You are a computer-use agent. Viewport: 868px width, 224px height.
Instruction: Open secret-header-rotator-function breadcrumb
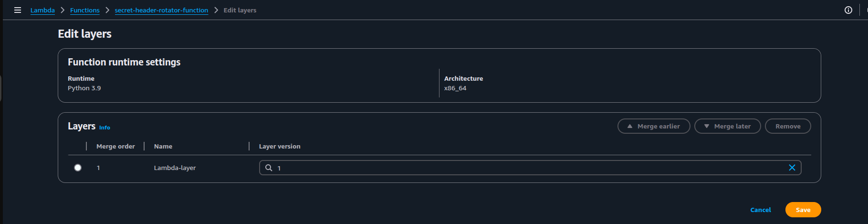coord(161,10)
